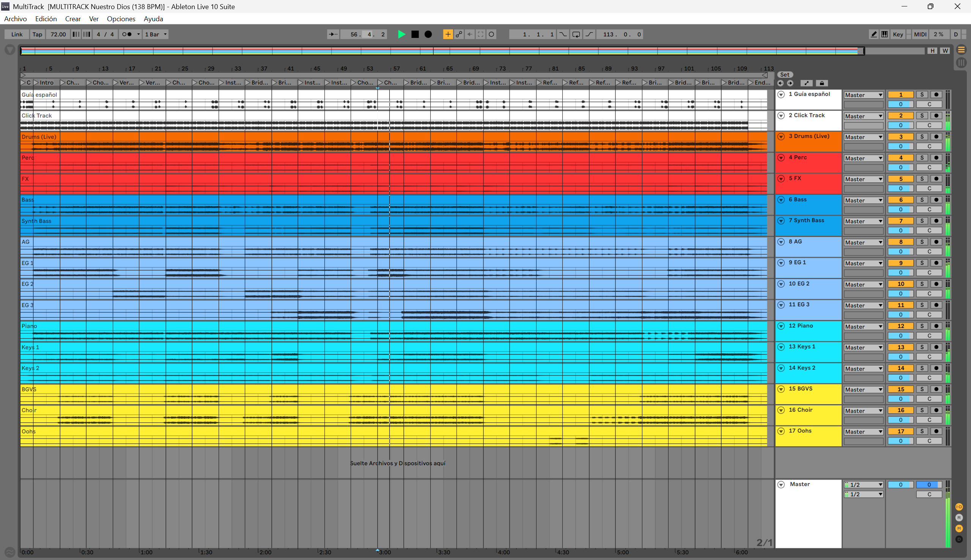Click the Lock Envelopes padlock icon
The width and height of the screenshot is (971, 560).
821,83
